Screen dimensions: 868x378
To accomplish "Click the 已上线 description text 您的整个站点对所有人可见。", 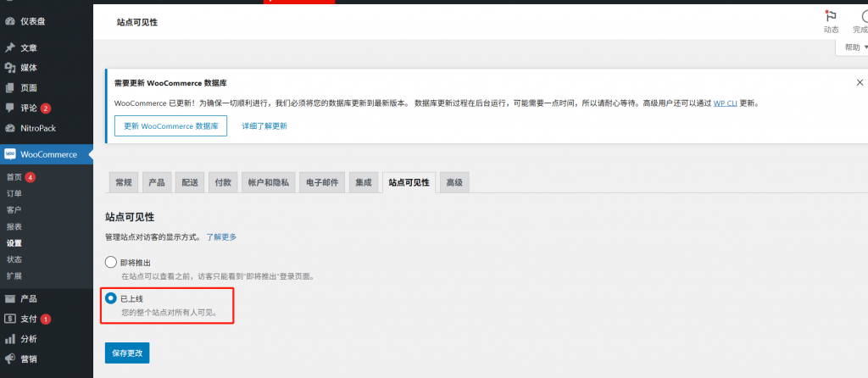I will click(x=169, y=312).
